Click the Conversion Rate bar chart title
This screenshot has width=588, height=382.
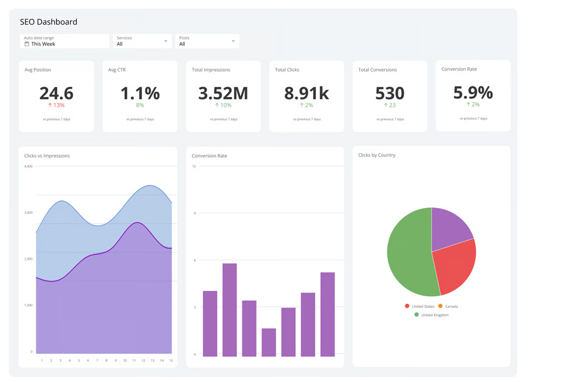(x=209, y=156)
